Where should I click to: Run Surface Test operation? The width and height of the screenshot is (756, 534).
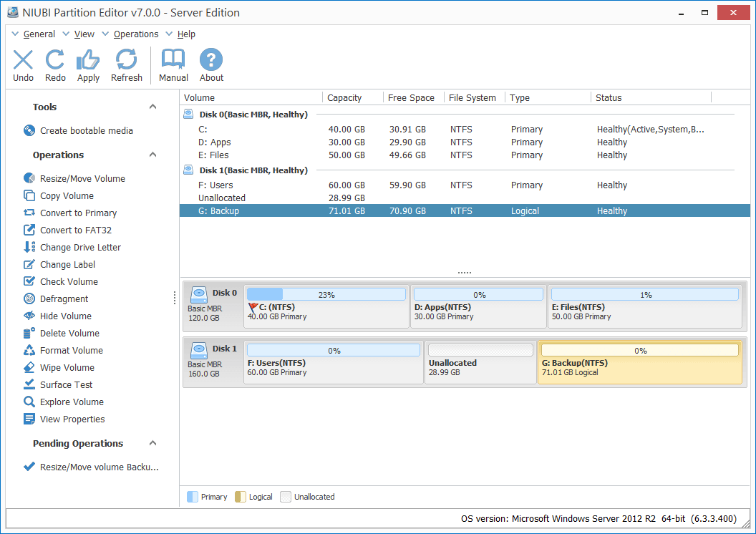click(x=58, y=384)
